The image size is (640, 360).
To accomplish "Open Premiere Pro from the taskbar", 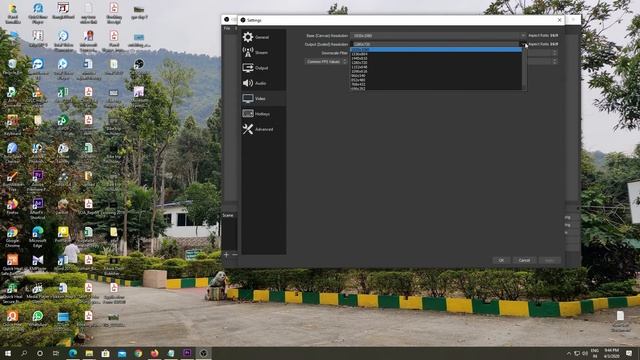I will (x=187, y=353).
